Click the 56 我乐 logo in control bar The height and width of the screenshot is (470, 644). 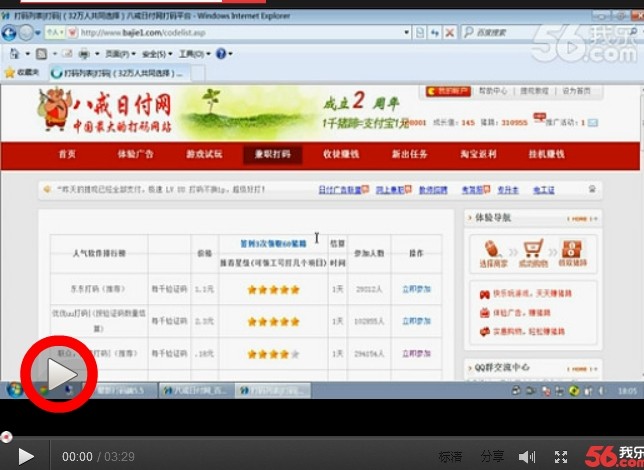point(614,457)
